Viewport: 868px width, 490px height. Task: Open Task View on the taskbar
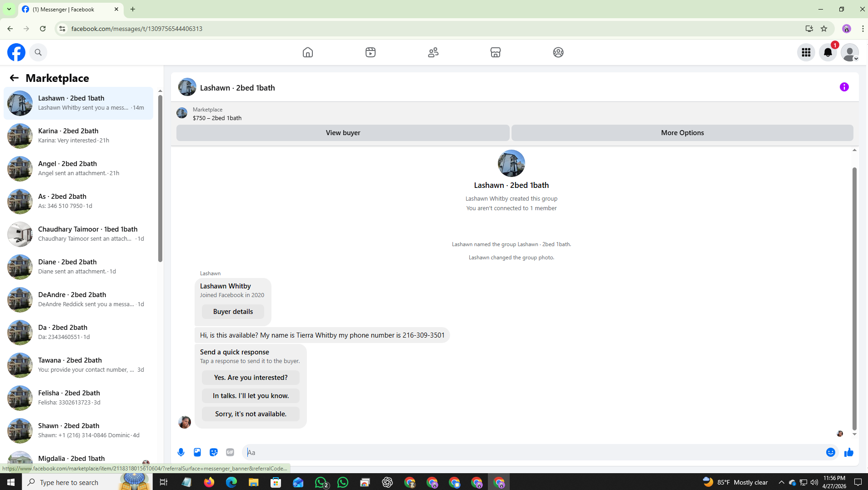point(164,482)
